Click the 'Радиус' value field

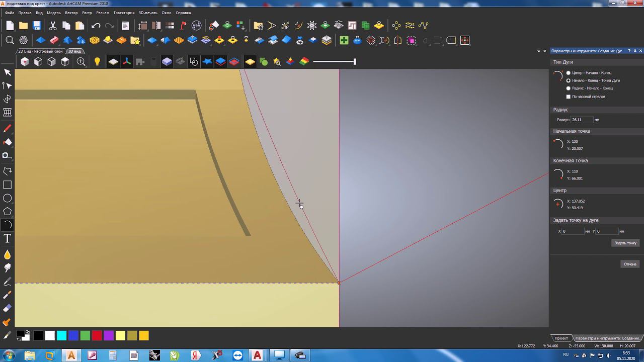582,120
